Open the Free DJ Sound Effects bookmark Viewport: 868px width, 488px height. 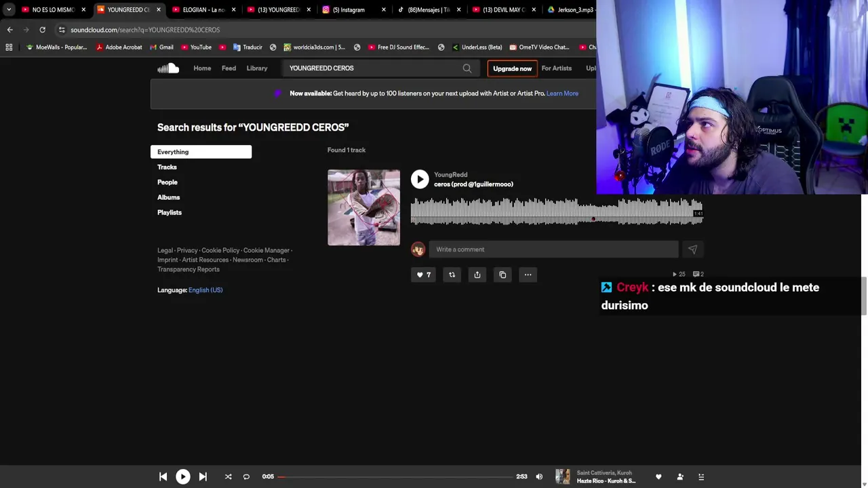[x=398, y=47]
